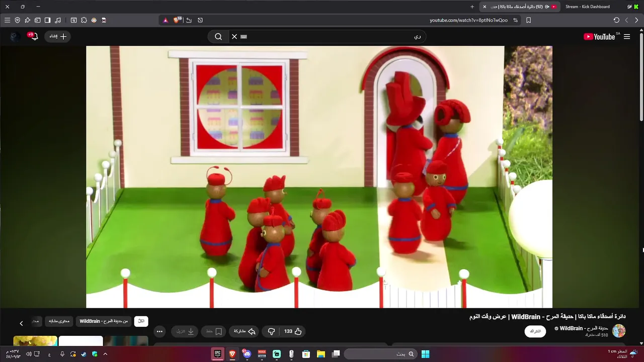Click the video player to pause
This screenshot has height=362, width=644.
point(319,176)
